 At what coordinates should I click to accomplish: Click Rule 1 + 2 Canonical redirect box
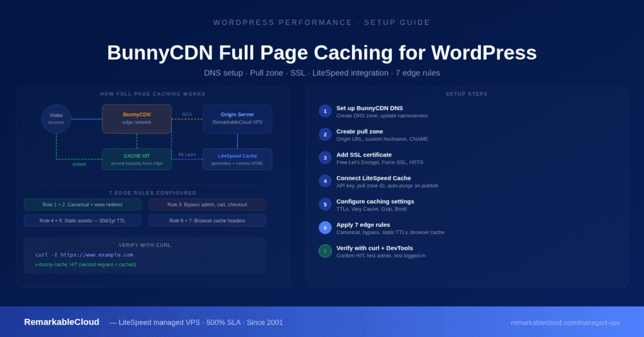(x=82, y=204)
